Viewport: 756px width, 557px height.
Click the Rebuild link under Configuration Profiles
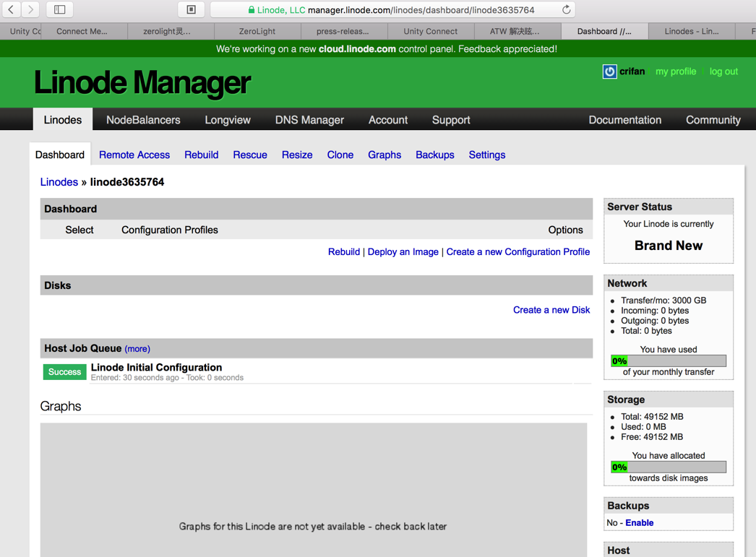coord(344,251)
